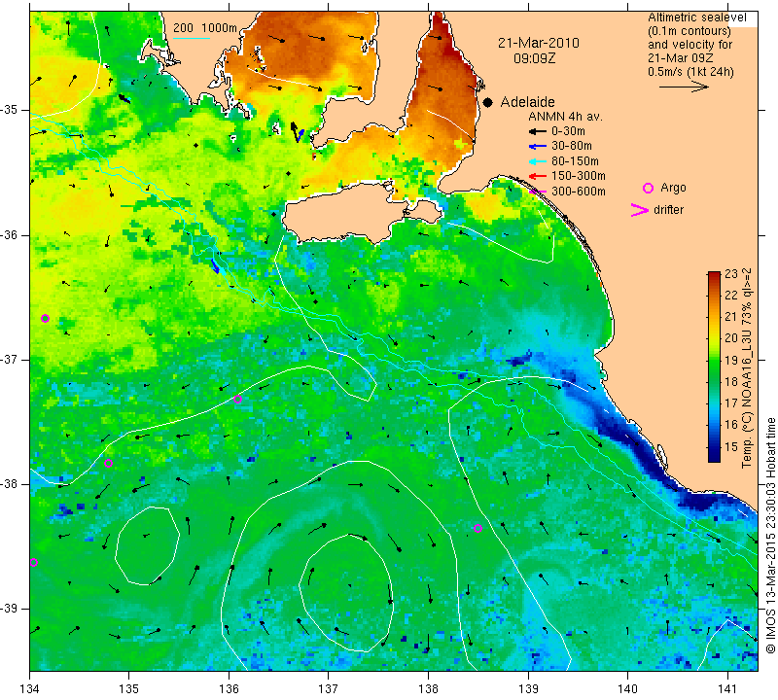Click Argo float marker near 134.8°E, 37.8°S
This screenshot has height=700, width=778.
pyautogui.click(x=109, y=464)
